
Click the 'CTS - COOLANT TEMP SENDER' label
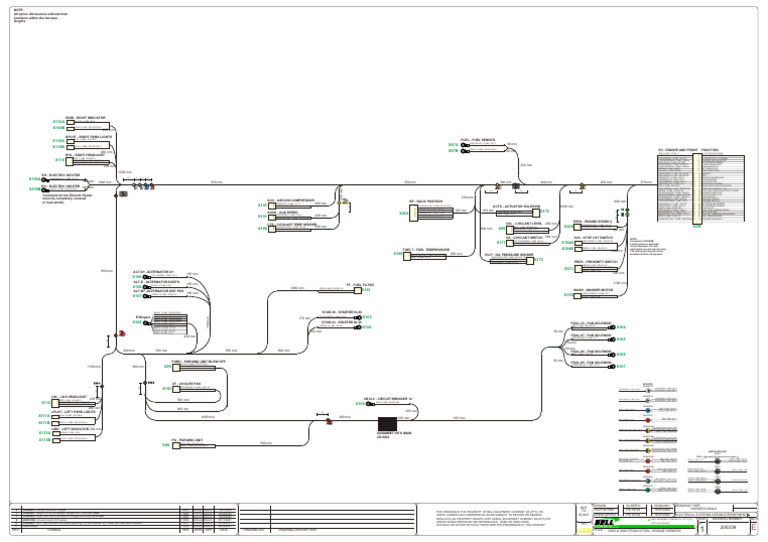click(292, 225)
